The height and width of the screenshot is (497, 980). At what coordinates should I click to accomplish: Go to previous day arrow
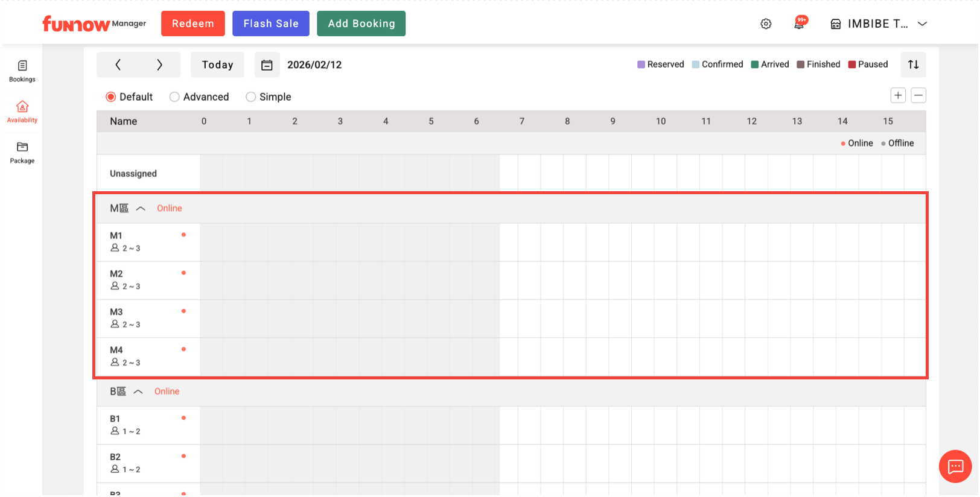118,65
